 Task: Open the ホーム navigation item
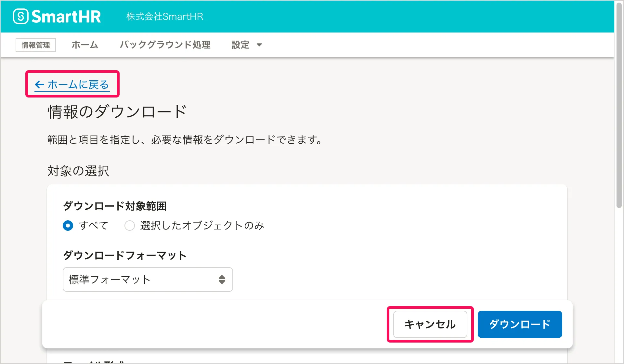tap(85, 45)
